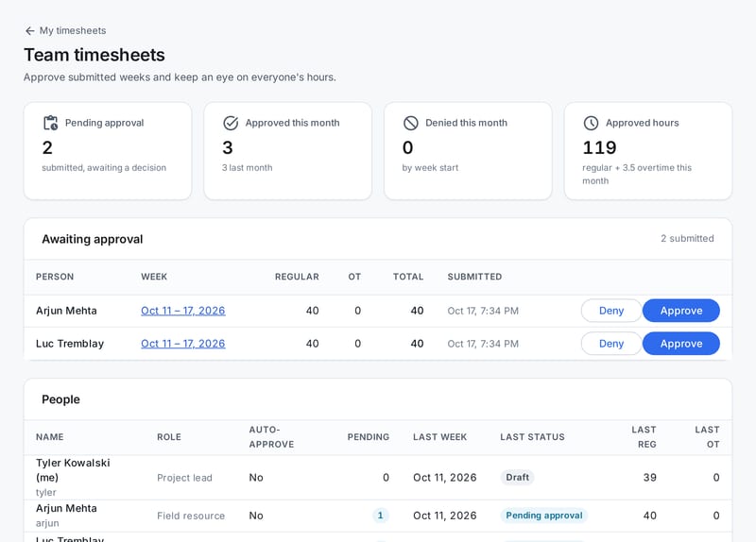The width and height of the screenshot is (756, 542).
Task: Click Tyler Kowalski's last reg value 39
Action: click(x=650, y=478)
